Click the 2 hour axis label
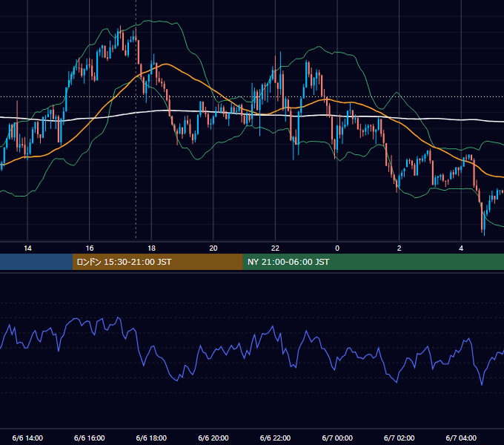Viewport: 504px width, 445px height. tap(399, 248)
